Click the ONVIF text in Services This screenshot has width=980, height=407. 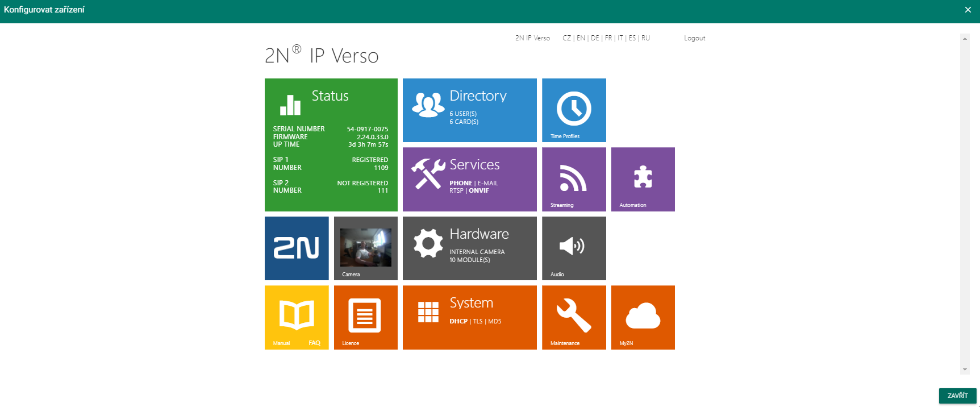coord(479,190)
